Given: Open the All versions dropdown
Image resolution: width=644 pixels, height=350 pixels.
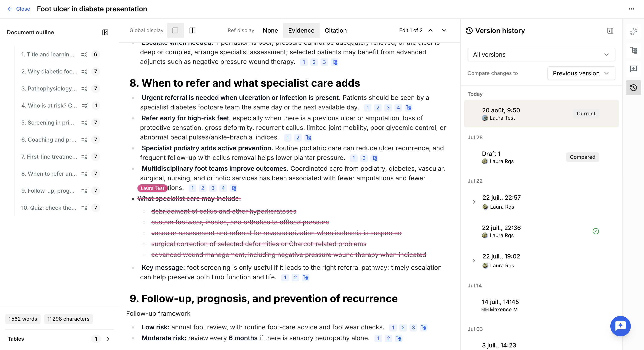Looking at the screenshot, I should click(541, 55).
